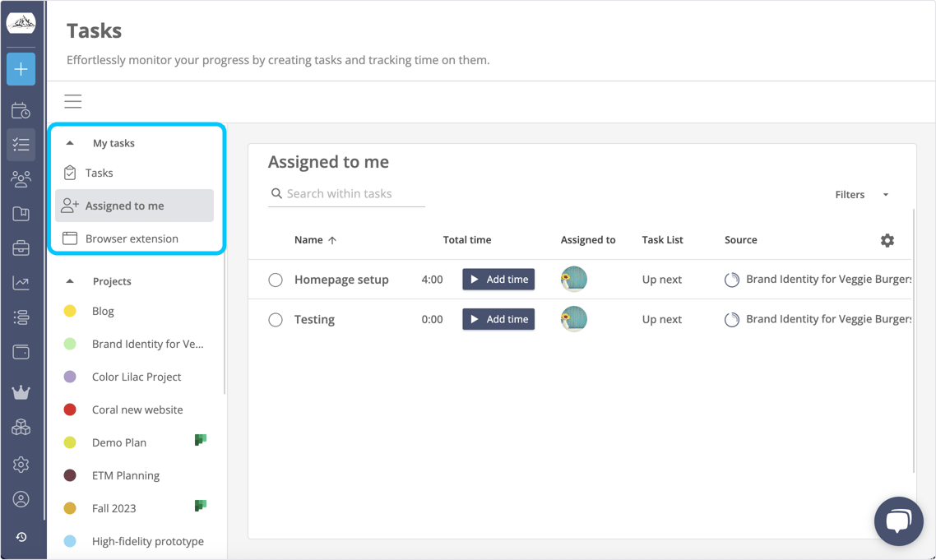Viewport: 936px width, 560px height.
Task: Open the clients briefcase icon
Action: click(x=21, y=248)
